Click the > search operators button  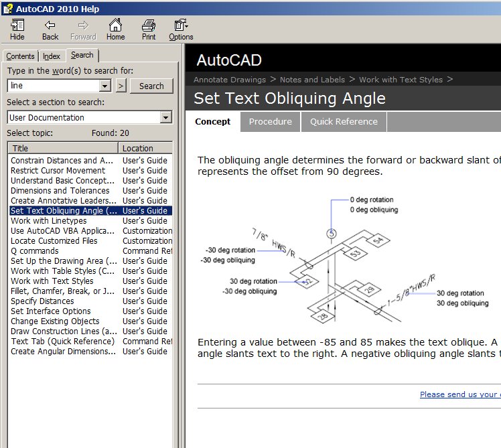click(x=121, y=86)
